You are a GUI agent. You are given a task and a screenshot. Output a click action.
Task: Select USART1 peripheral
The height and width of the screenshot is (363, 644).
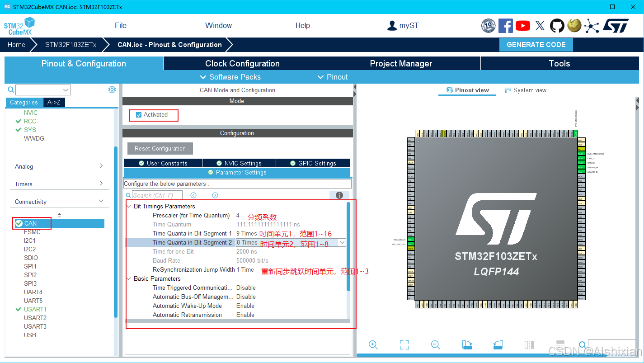(35, 309)
